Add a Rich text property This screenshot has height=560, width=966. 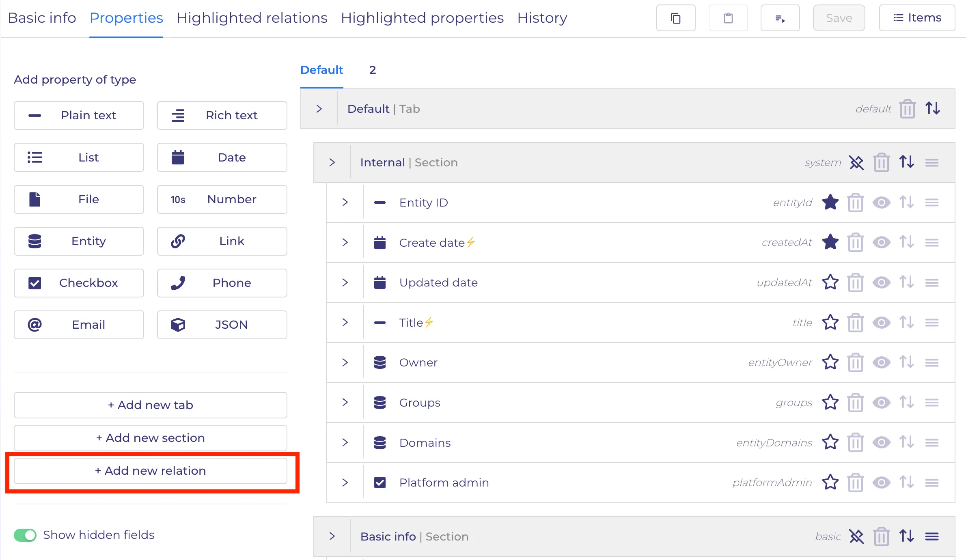222,115
